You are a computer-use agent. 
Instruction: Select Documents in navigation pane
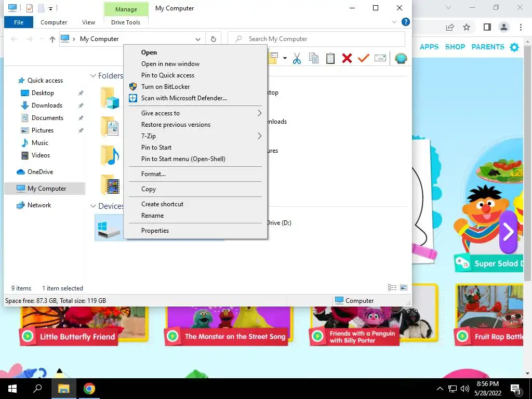pyautogui.click(x=47, y=118)
